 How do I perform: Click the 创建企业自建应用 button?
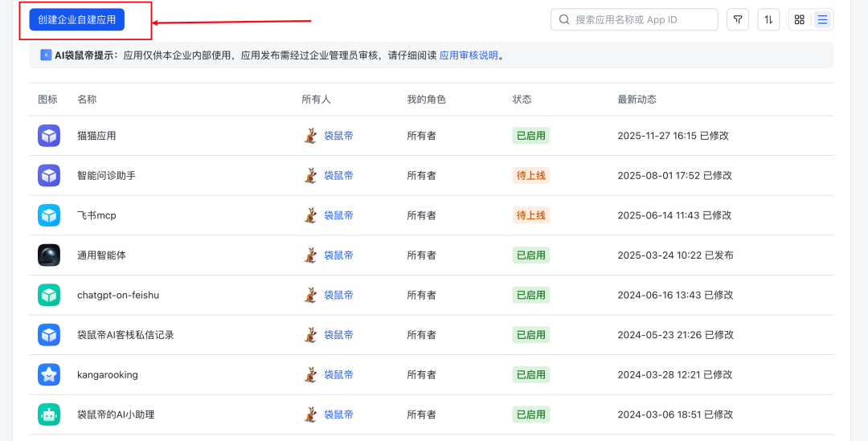pyautogui.click(x=76, y=19)
